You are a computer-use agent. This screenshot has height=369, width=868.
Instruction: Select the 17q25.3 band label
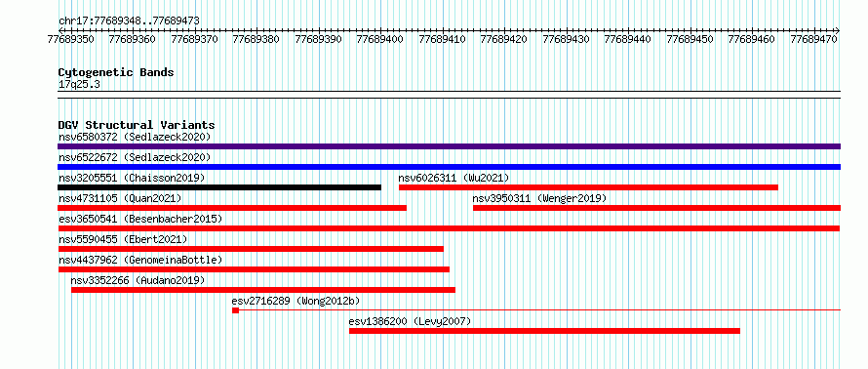[79, 85]
